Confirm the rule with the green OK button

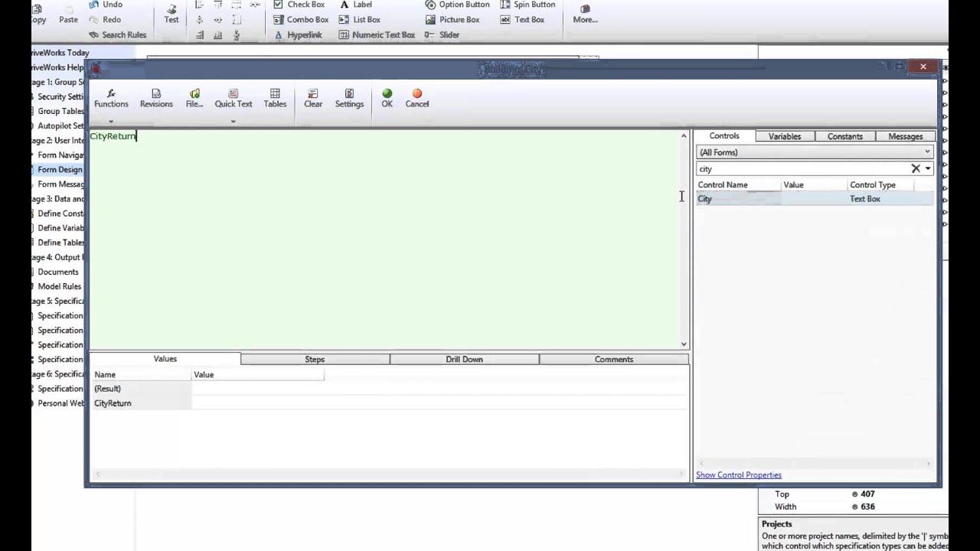387,99
